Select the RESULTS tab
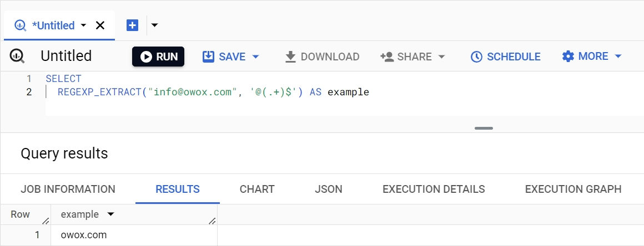 [x=178, y=189]
